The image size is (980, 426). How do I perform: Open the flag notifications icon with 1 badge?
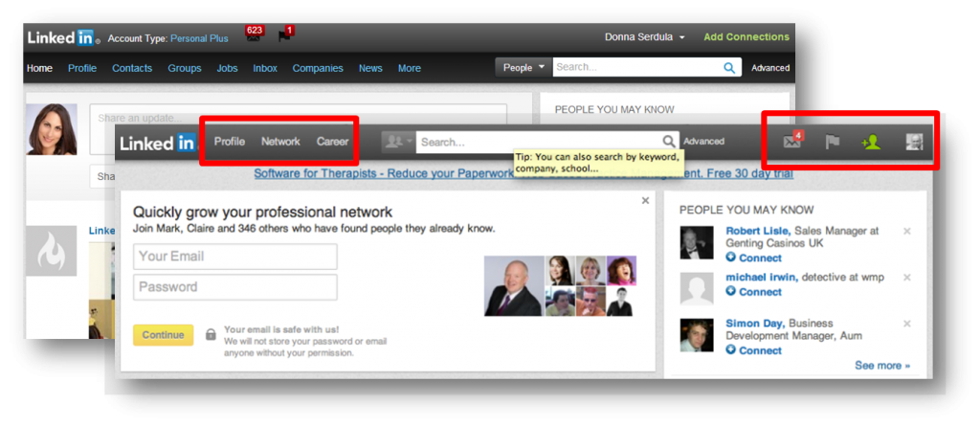coord(283,36)
